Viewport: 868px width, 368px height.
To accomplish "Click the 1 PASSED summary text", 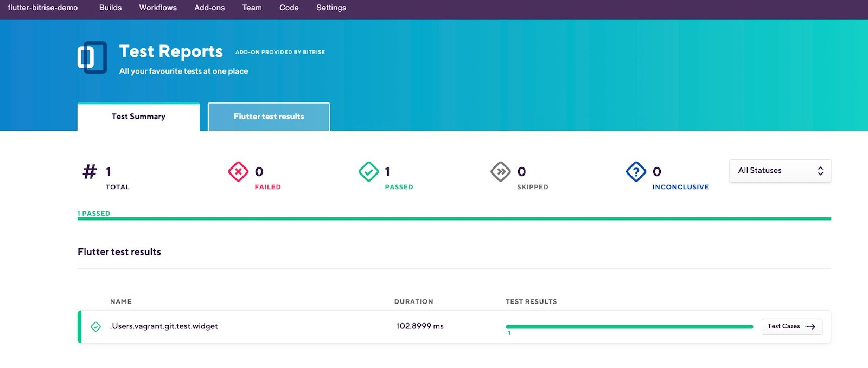I will tap(94, 214).
